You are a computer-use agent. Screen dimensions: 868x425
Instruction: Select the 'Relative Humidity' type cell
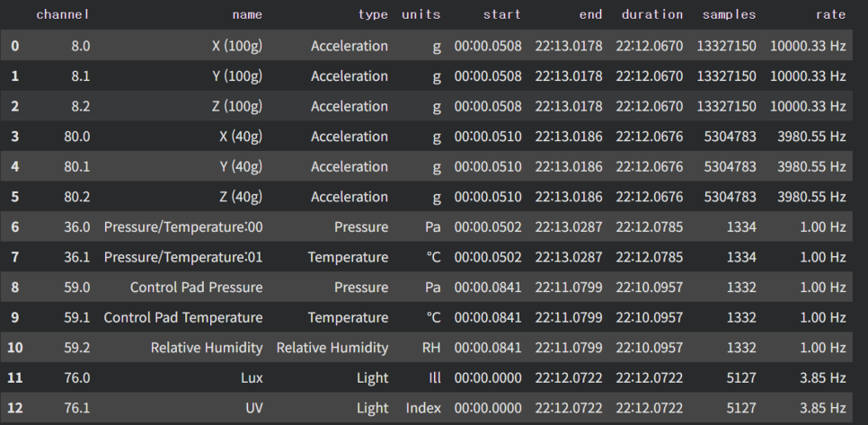pos(332,348)
